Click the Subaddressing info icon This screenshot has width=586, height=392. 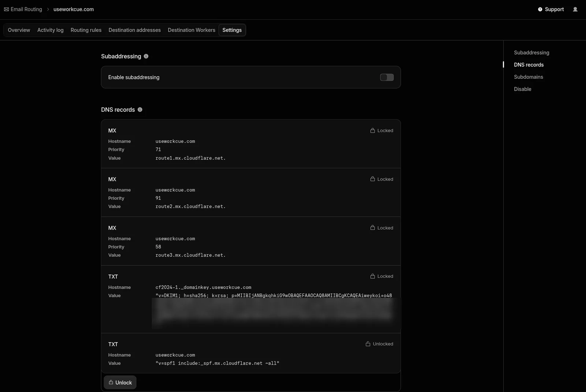click(146, 56)
